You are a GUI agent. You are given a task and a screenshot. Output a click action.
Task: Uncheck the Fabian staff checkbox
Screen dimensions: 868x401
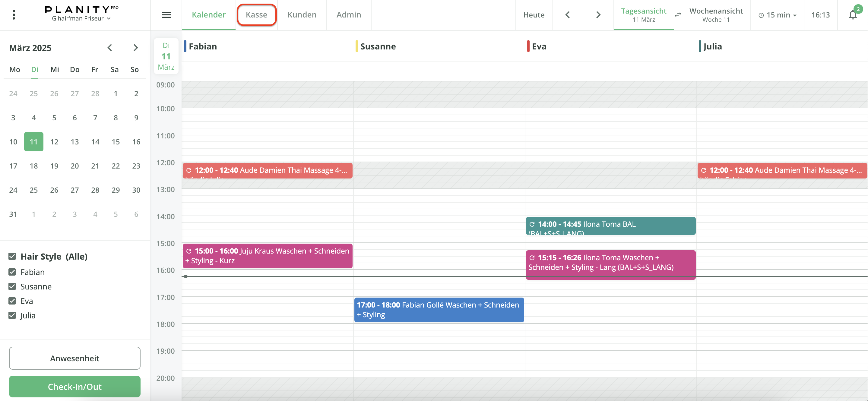[x=12, y=272]
